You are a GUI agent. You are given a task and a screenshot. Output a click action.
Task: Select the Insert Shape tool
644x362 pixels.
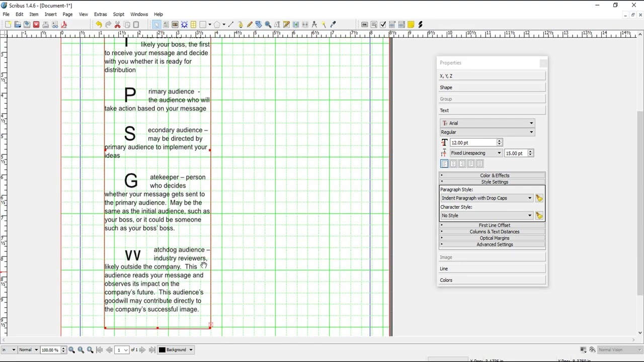point(203,25)
